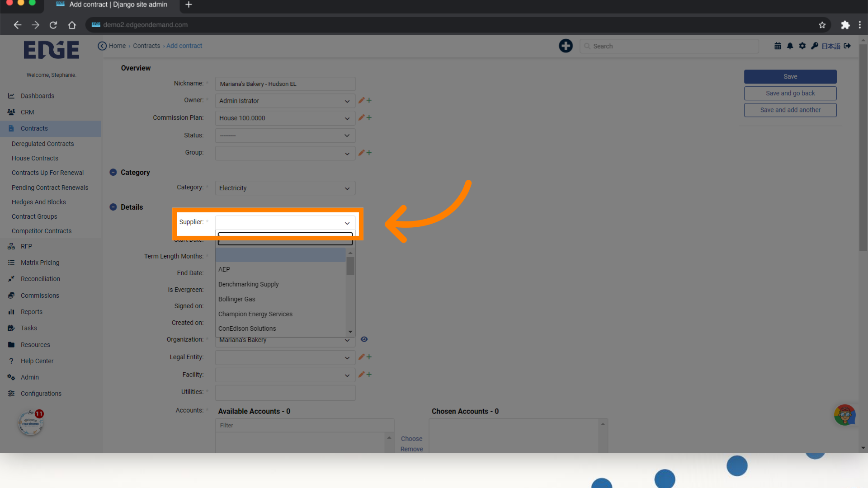Viewport: 868px width, 488px height.
Task: Go to Home breadcrumb link
Action: [117, 46]
